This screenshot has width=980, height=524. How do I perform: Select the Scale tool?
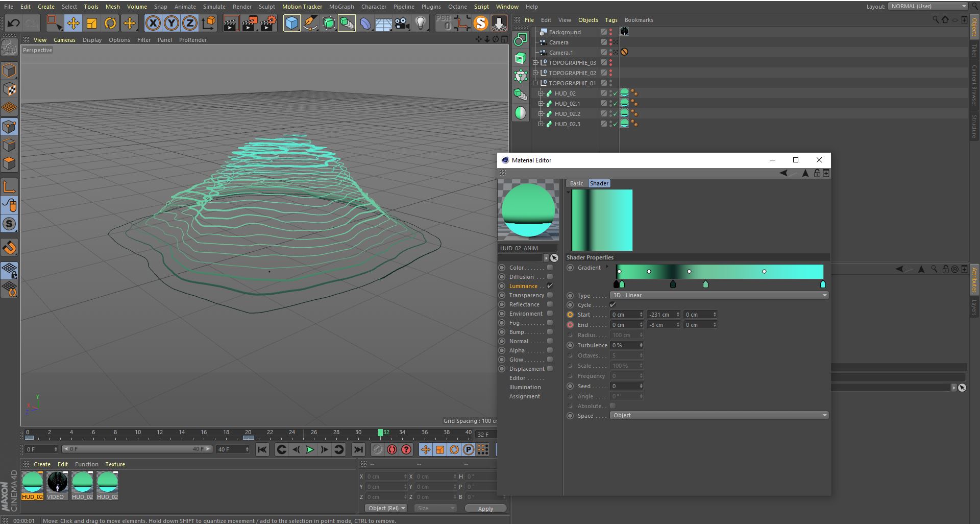[x=92, y=23]
